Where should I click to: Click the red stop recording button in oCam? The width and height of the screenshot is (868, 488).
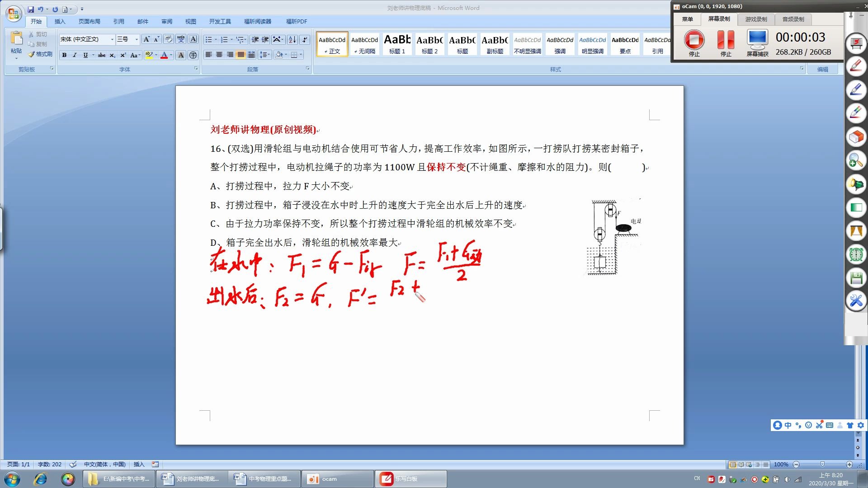point(694,40)
